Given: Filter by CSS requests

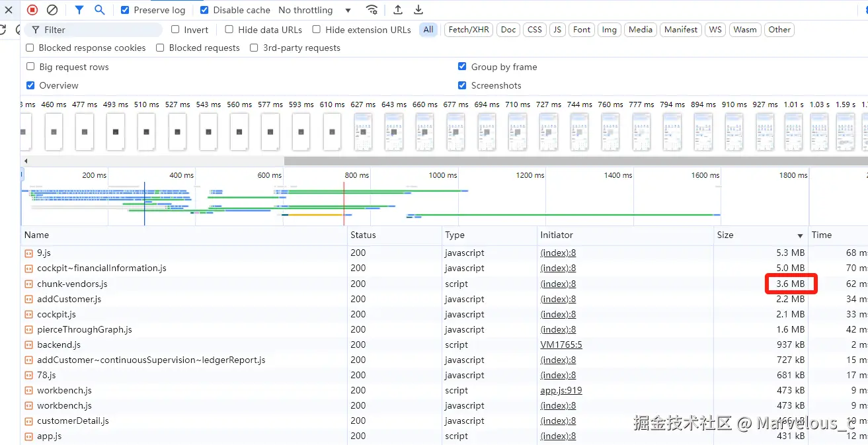Looking at the screenshot, I should point(535,30).
